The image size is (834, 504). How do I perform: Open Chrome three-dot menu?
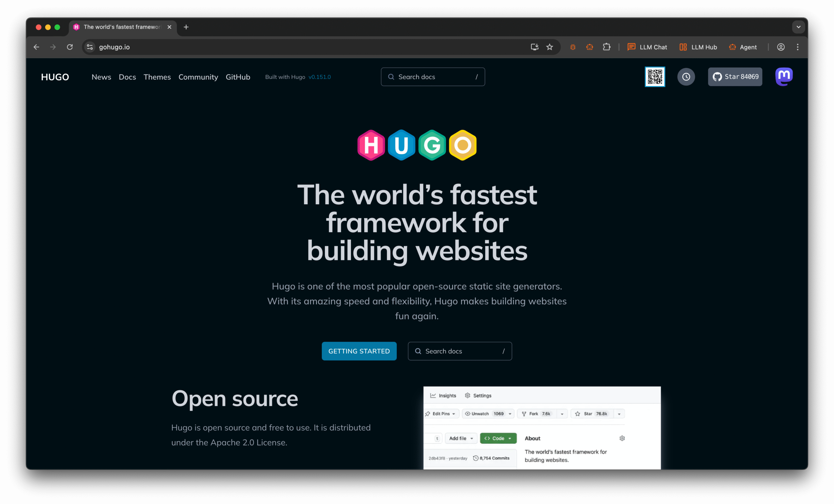798,47
